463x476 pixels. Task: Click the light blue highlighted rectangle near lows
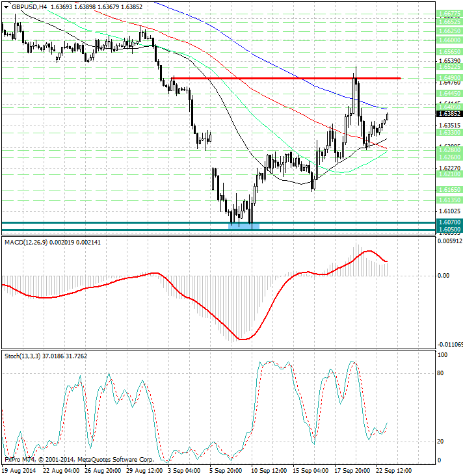(x=244, y=226)
